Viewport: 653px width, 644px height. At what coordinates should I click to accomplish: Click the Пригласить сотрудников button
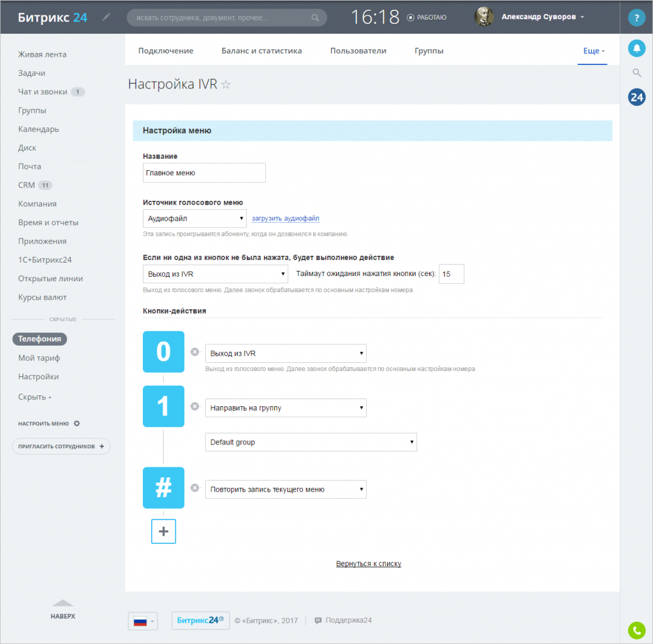(x=61, y=446)
